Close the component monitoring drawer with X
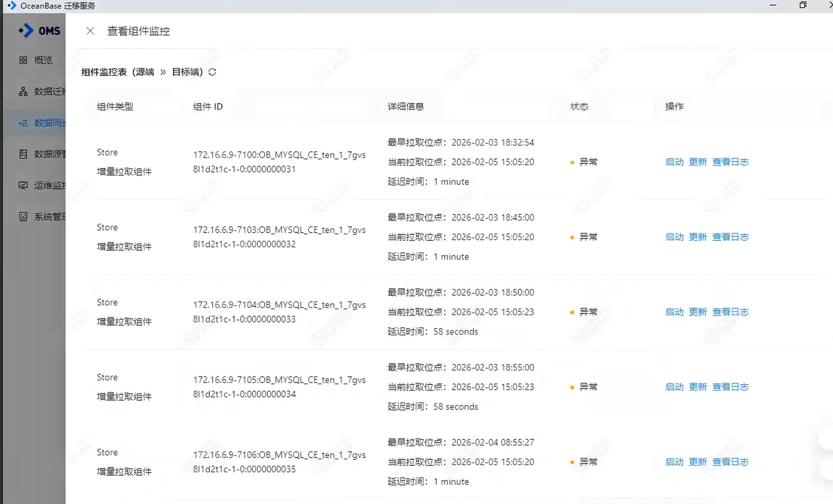 pyautogui.click(x=90, y=31)
